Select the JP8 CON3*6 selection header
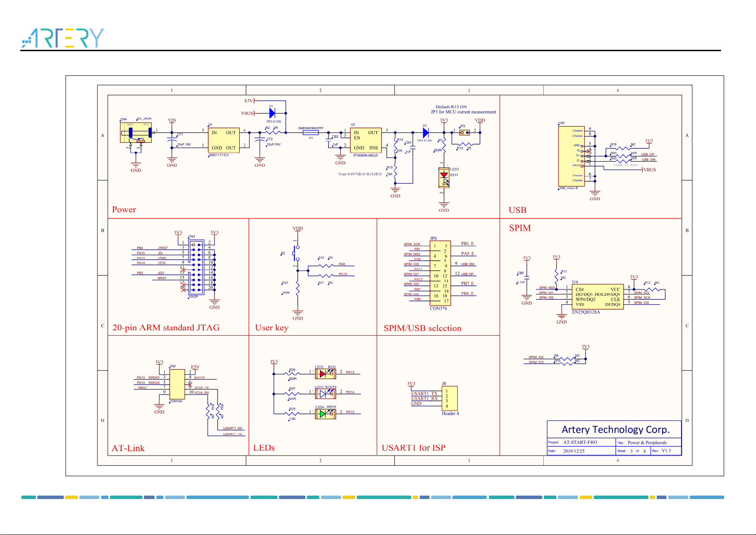The height and width of the screenshot is (535, 756). [440, 273]
